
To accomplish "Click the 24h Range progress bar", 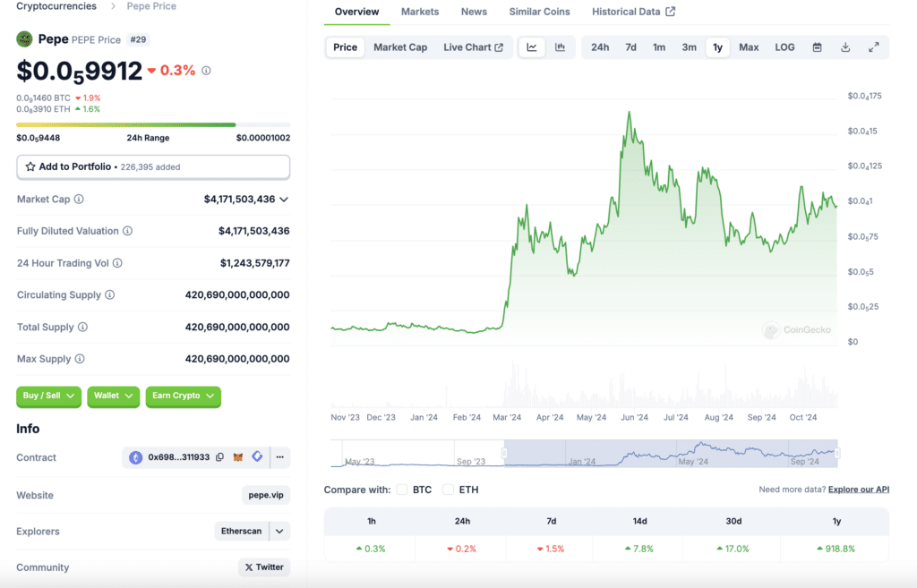I will pos(153,124).
